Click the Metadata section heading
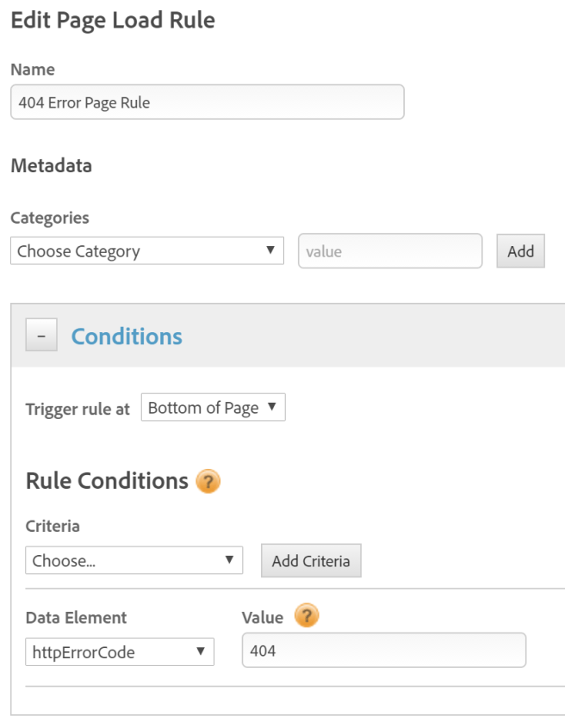Image resolution: width=565 pixels, height=728 pixels. click(x=51, y=165)
